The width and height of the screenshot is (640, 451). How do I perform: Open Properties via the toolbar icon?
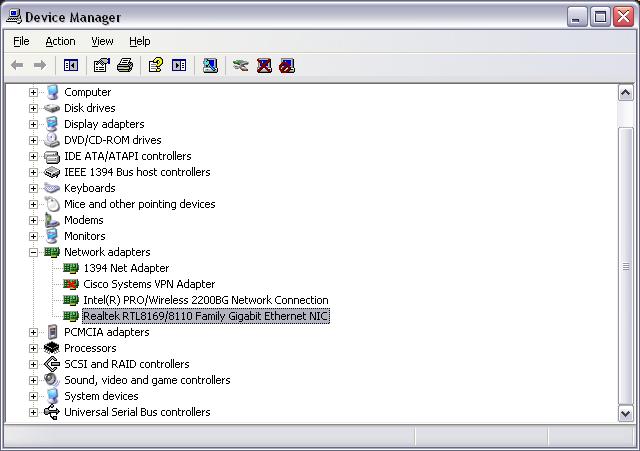[102, 65]
